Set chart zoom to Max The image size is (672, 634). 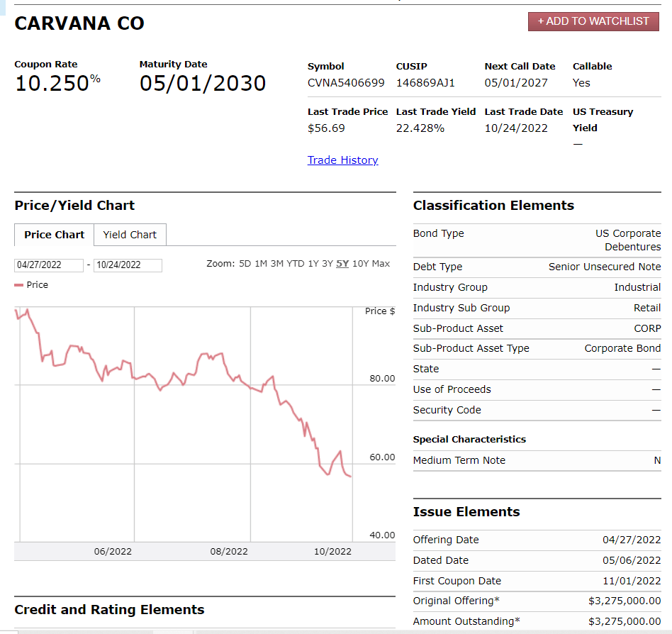(381, 264)
